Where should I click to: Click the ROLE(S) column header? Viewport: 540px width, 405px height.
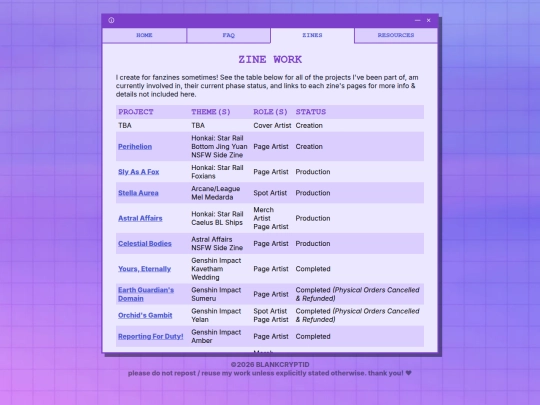click(270, 112)
